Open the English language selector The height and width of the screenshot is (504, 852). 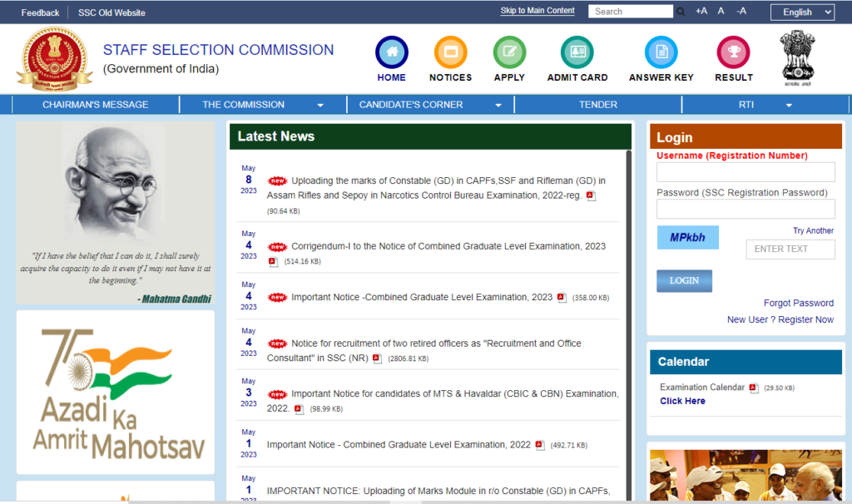click(801, 12)
